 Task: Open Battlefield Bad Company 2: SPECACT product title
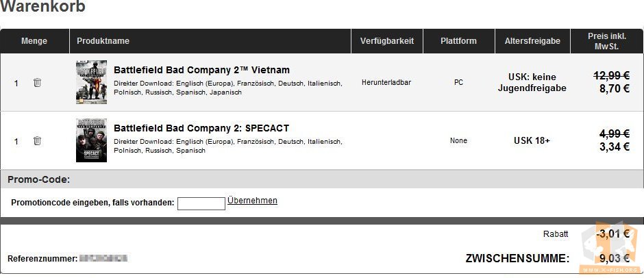[201, 128]
